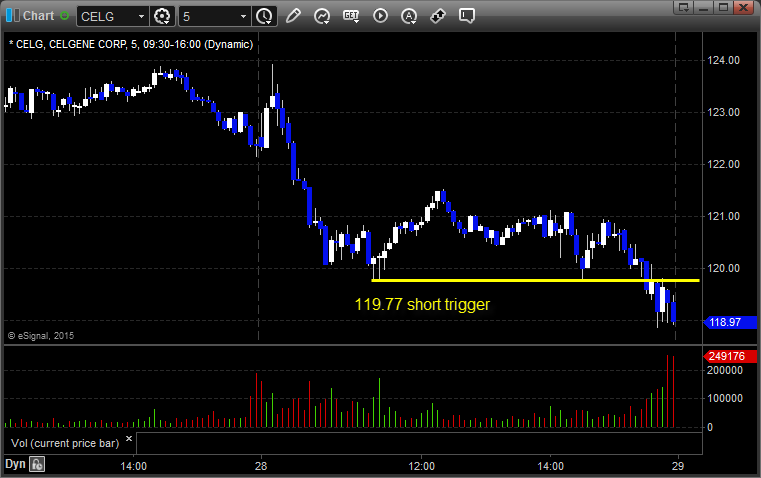The height and width of the screenshot is (478, 761).
Task: Open the time template clock menu
Action: [x=264, y=16]
